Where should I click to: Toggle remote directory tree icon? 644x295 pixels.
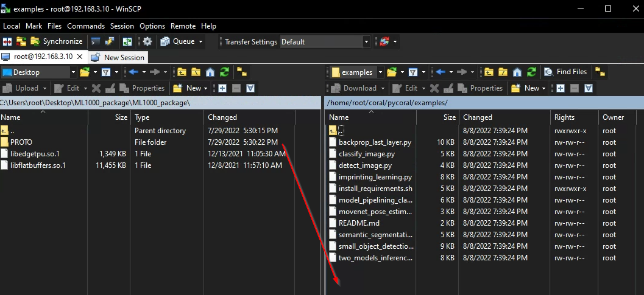[600, 72]
